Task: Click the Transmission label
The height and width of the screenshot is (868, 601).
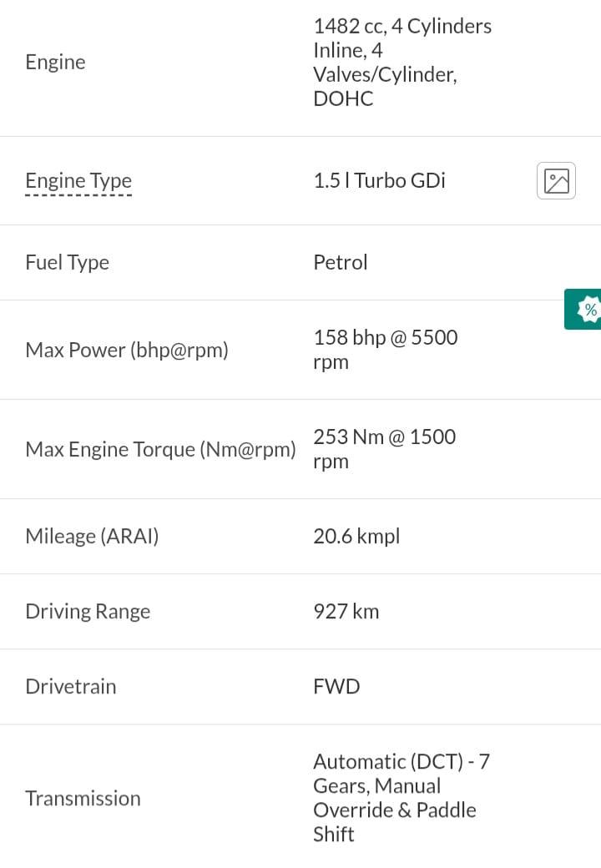Action: click(x=83, y=798)
